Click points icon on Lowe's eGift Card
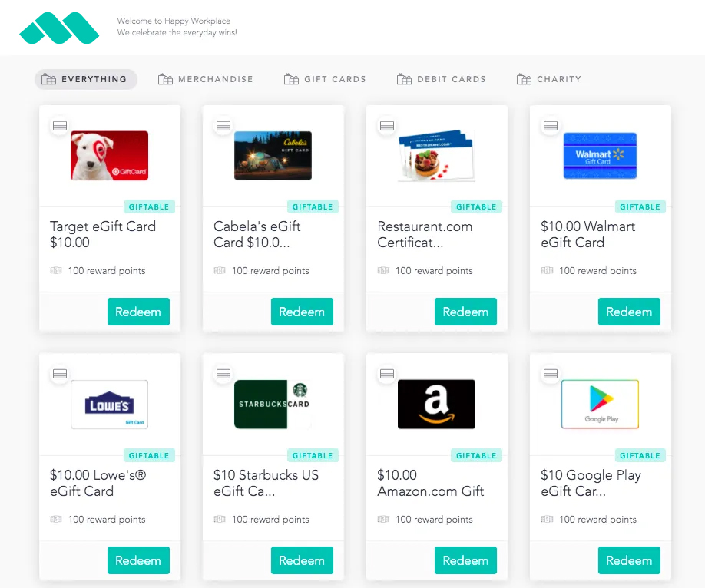 pyautogui.click(x=56, y=519)
